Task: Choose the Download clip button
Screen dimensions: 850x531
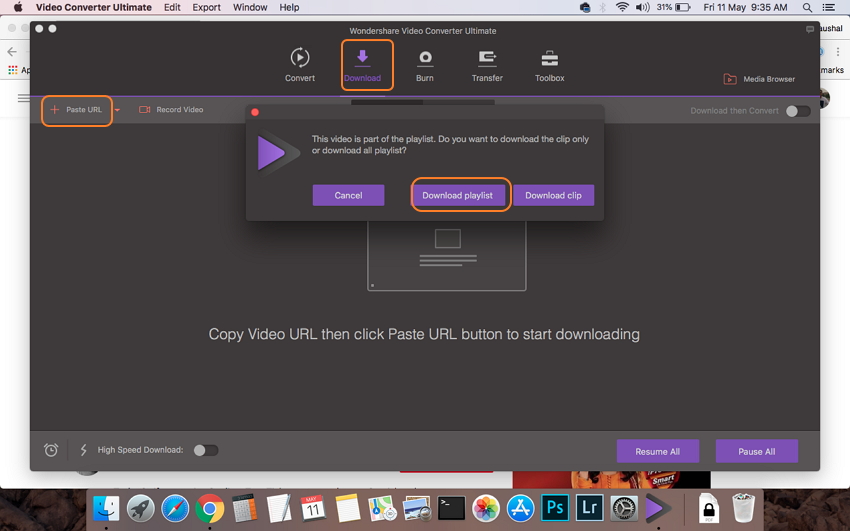Action: 553,195
